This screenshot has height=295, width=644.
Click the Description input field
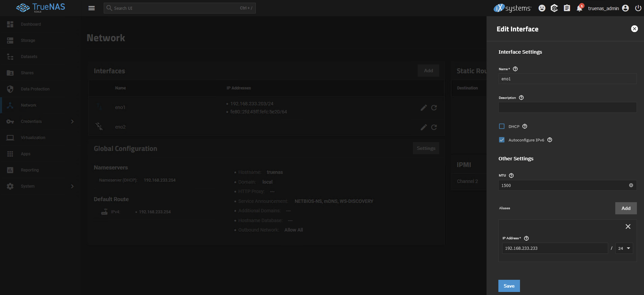(x=567, y=107)
